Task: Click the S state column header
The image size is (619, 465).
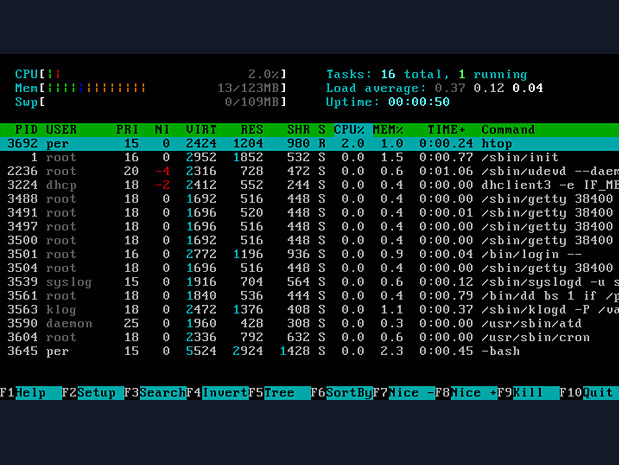Action: tap(322, 130)
